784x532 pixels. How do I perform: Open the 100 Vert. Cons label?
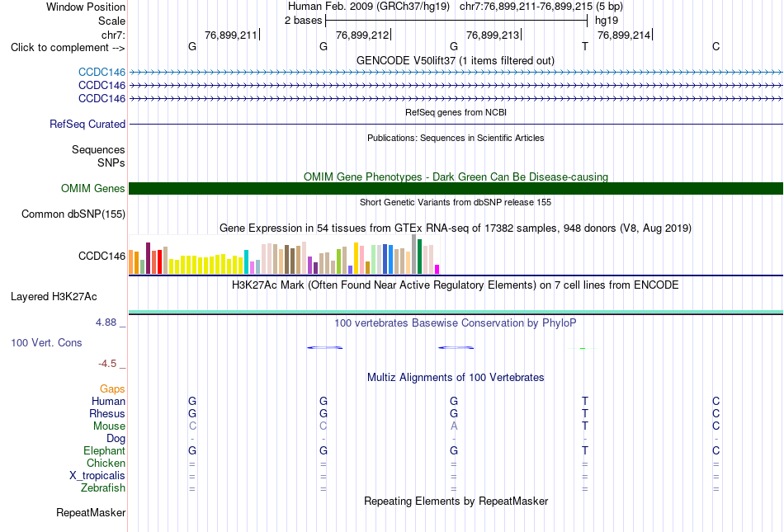click(46, 342)
